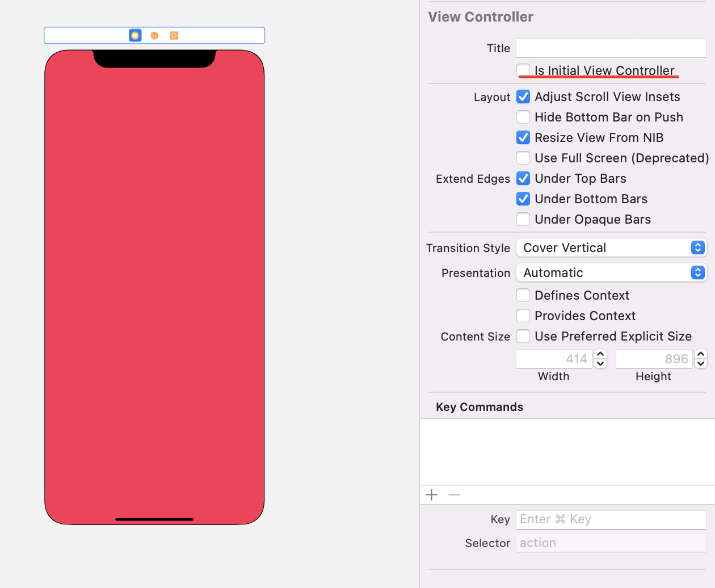This screenshot has height=588, width=715.
Task: Enable Is Initial View Controller
Action: click(523, 70)
